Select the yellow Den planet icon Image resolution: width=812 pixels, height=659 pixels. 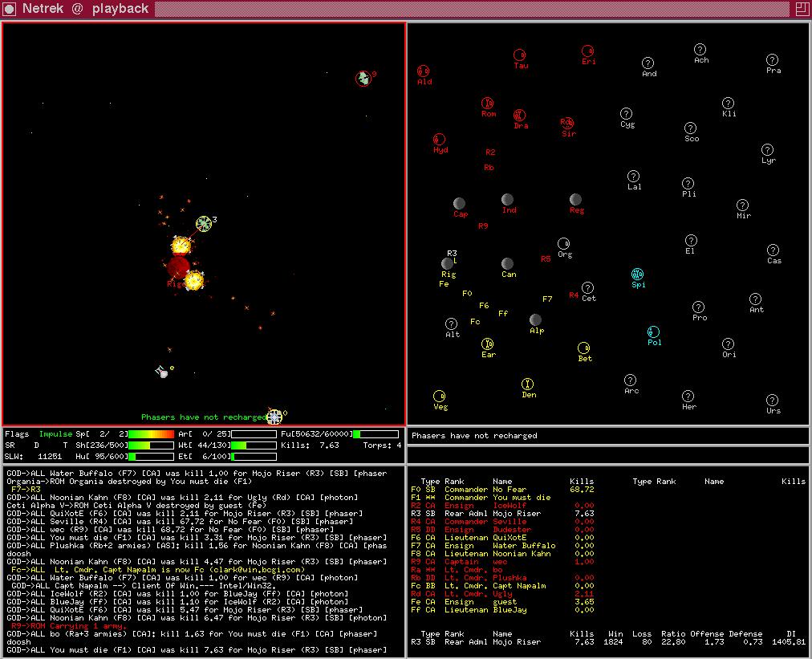[x=527, y=384]
